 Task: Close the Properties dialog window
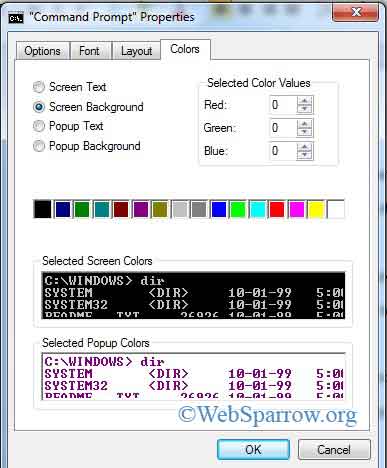(x=355, y=12)
